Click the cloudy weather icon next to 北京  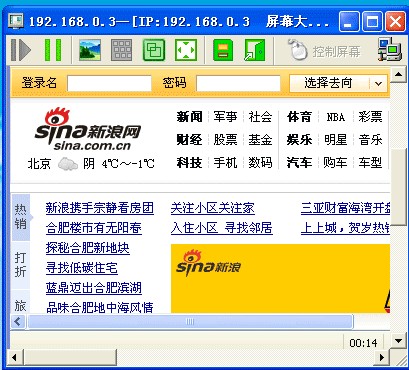coord(68,164)
